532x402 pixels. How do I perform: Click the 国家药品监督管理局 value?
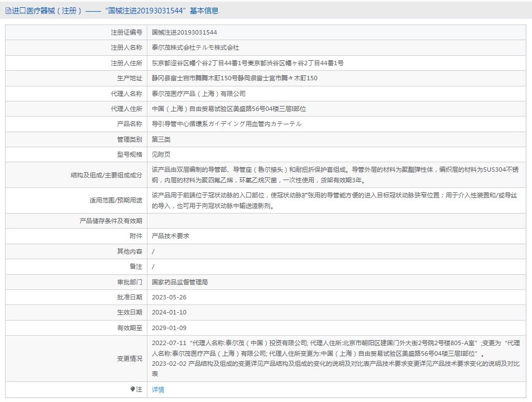point(180,282)
